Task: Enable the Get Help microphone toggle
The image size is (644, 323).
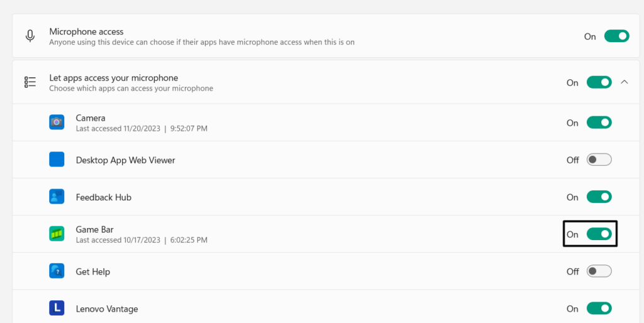Action: (x=599, y=271)
